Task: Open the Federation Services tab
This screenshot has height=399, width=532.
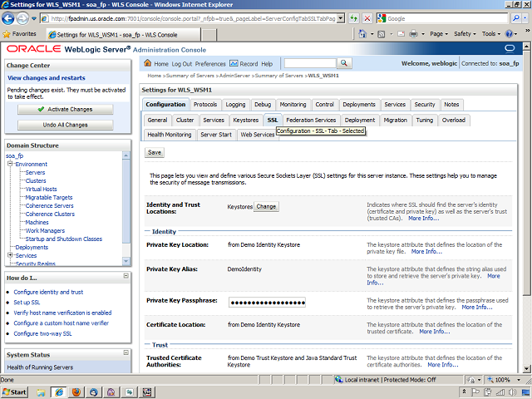Action: coord(310,120)
